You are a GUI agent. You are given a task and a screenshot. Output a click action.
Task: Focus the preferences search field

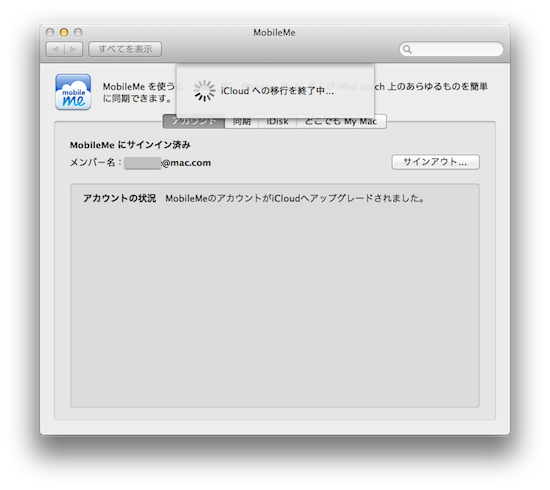(x=451, y=49)
